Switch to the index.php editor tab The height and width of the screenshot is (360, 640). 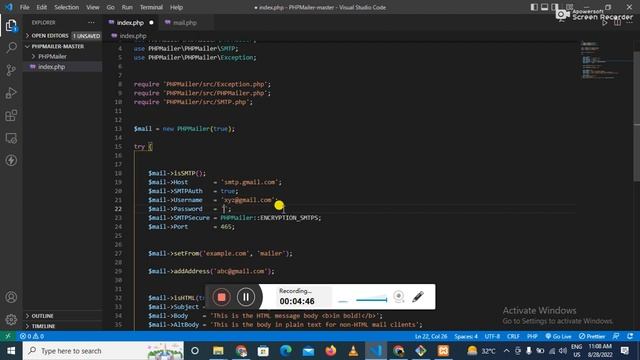130,23
